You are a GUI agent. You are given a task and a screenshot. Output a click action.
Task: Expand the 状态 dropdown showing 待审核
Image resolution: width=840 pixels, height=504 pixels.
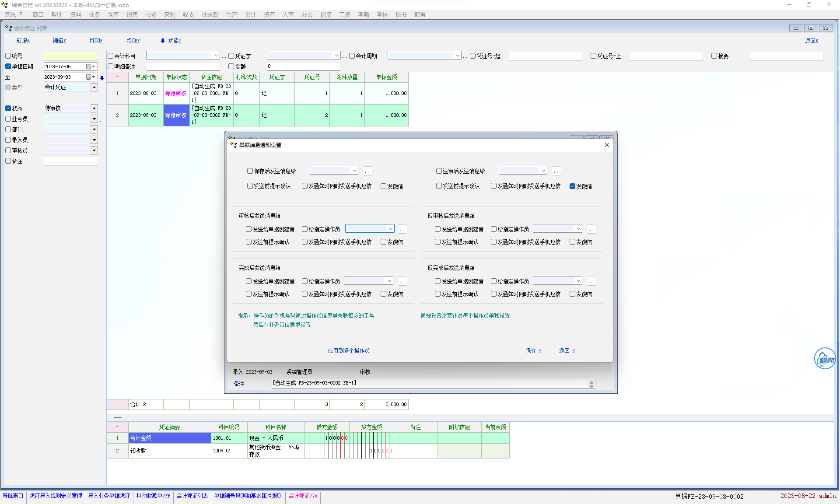[94, 108]
